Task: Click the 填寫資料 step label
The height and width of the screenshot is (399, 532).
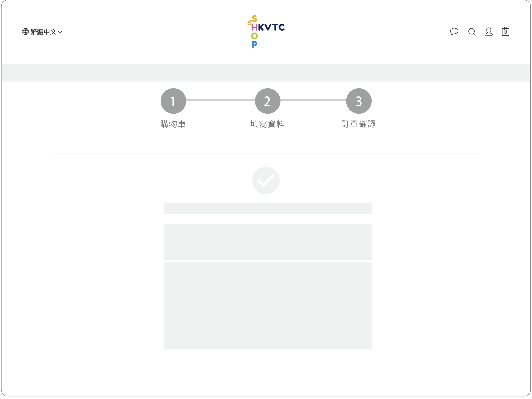Action: tap(267, 124)
